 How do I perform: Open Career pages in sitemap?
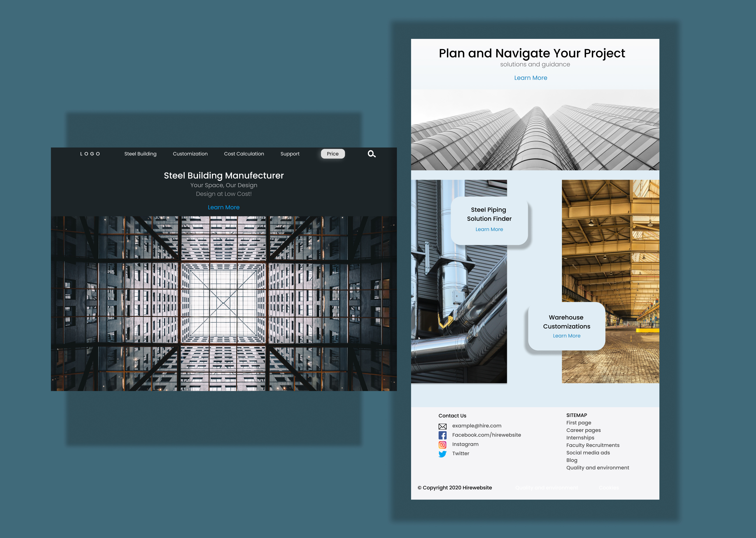(584, 430)
